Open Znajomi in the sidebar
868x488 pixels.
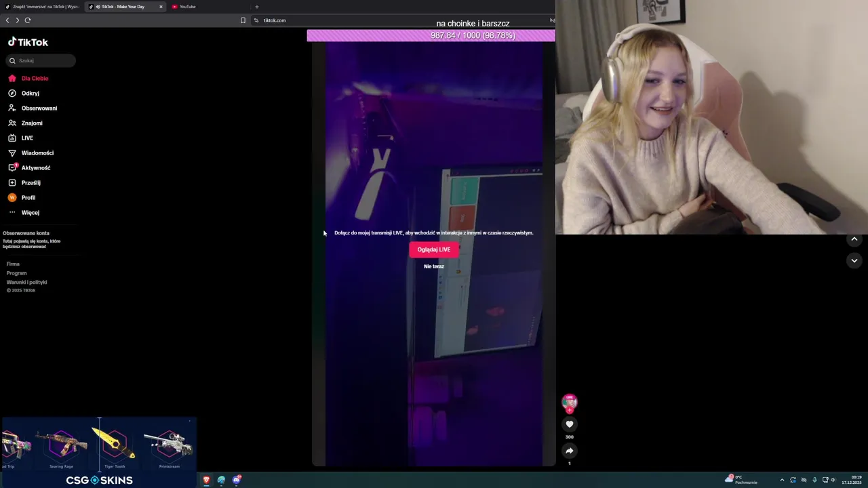[25, 123]
